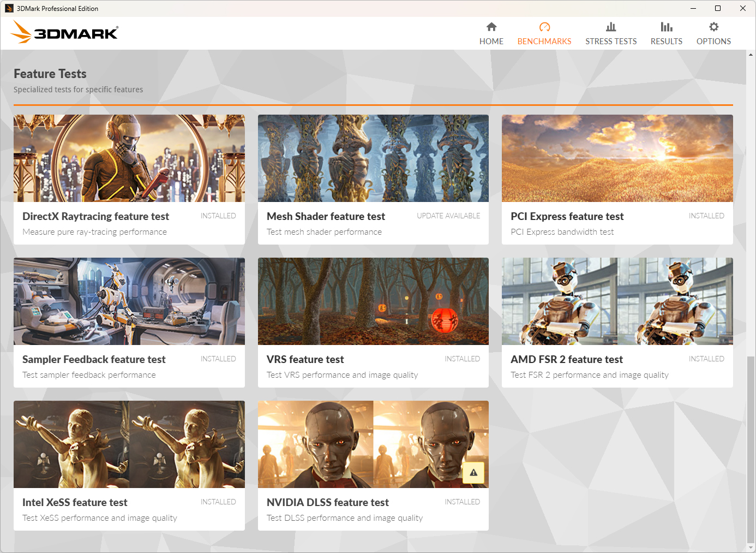
Task: Click the PCI Express feature test title
Action: pyautogui.click(x=567, y=217)
